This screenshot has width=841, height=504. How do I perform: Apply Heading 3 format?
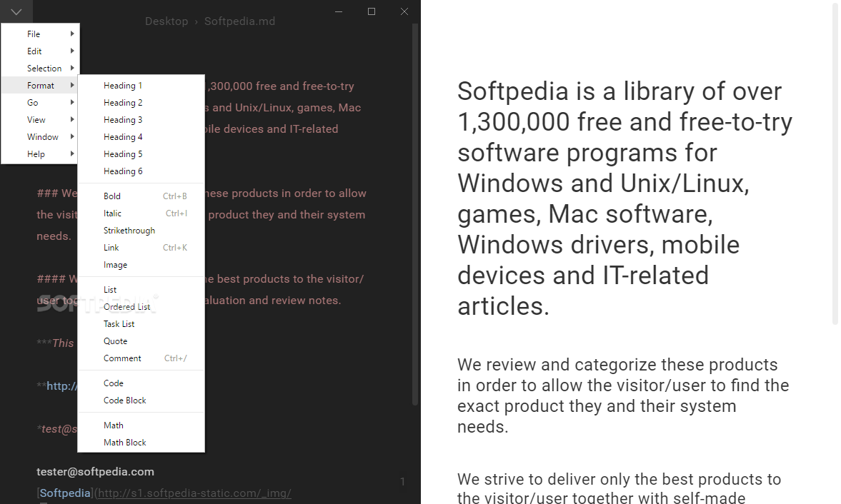141,119
